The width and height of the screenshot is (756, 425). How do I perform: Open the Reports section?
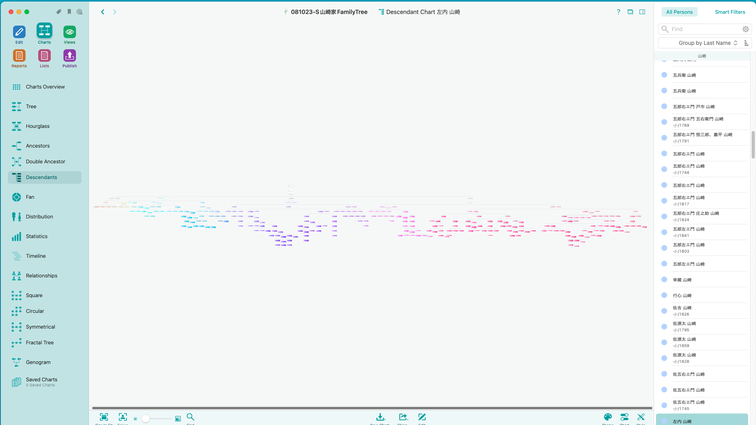click(x=19, y=58)
